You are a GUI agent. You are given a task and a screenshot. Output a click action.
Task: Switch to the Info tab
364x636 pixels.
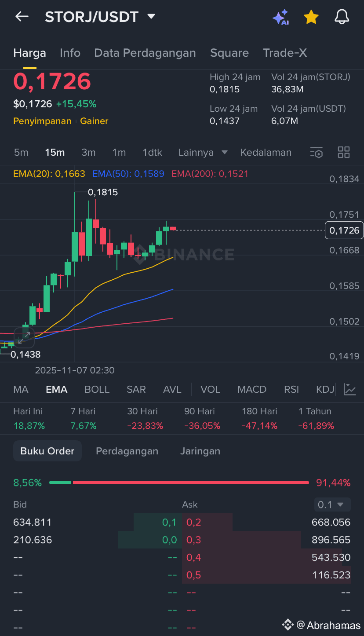[70, 53]
